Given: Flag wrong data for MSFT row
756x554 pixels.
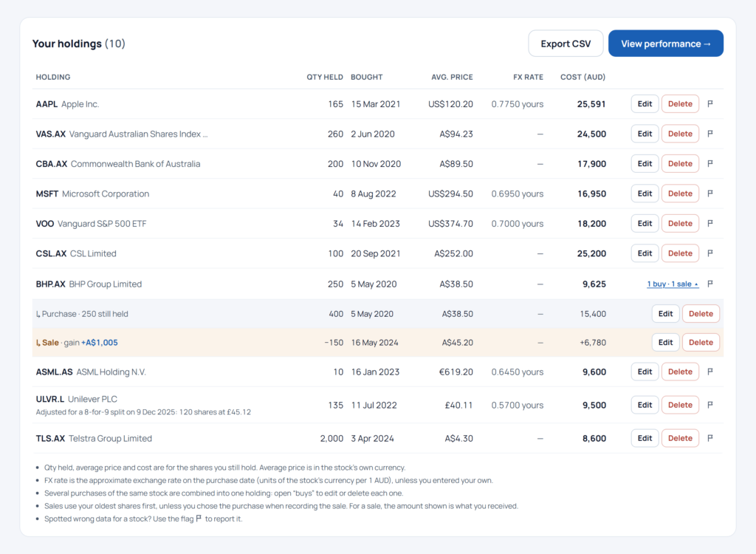Looking at the screenshot, I should click(710, 194).
